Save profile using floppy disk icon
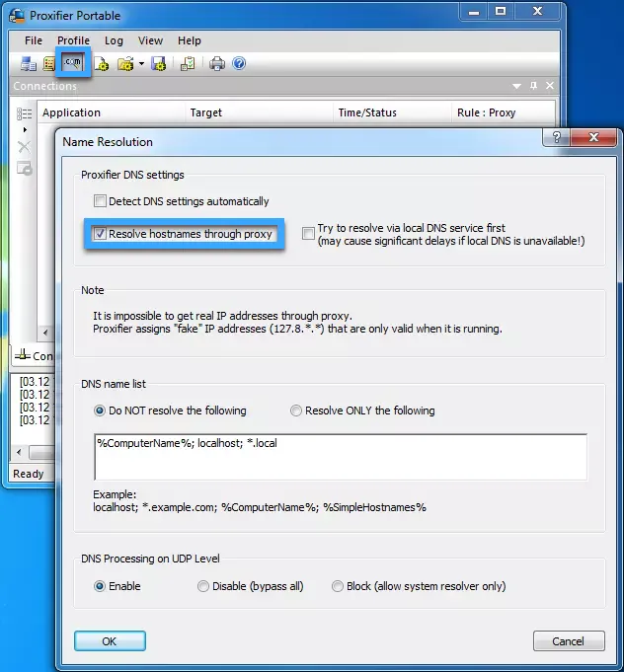 coord(159,64)
